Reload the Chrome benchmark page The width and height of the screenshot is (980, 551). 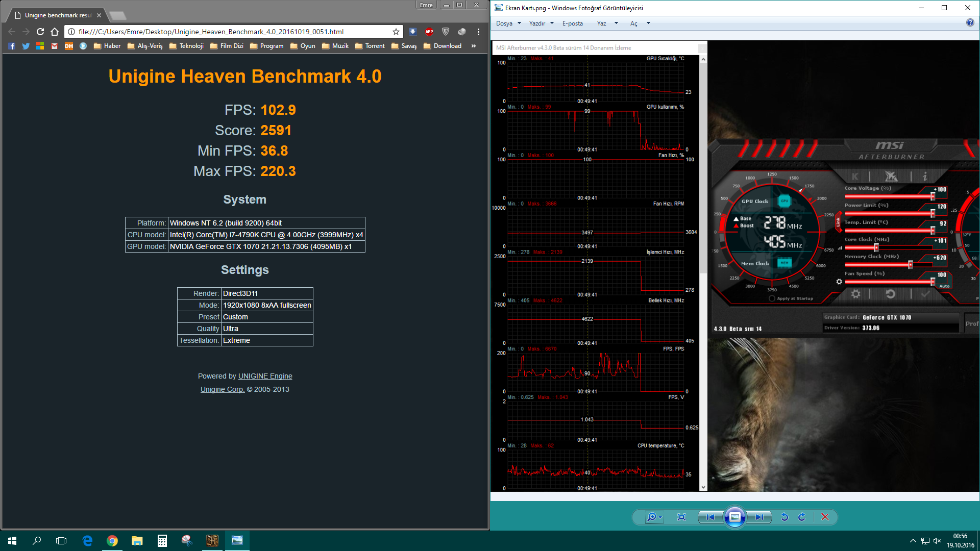pyautogui.click(x=40, y=32)
